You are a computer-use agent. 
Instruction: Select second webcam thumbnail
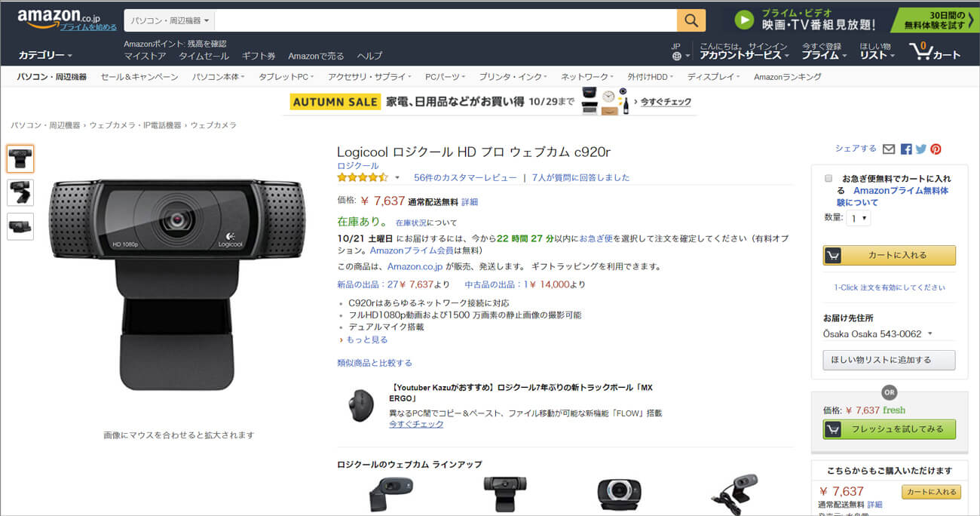[20, 192]
